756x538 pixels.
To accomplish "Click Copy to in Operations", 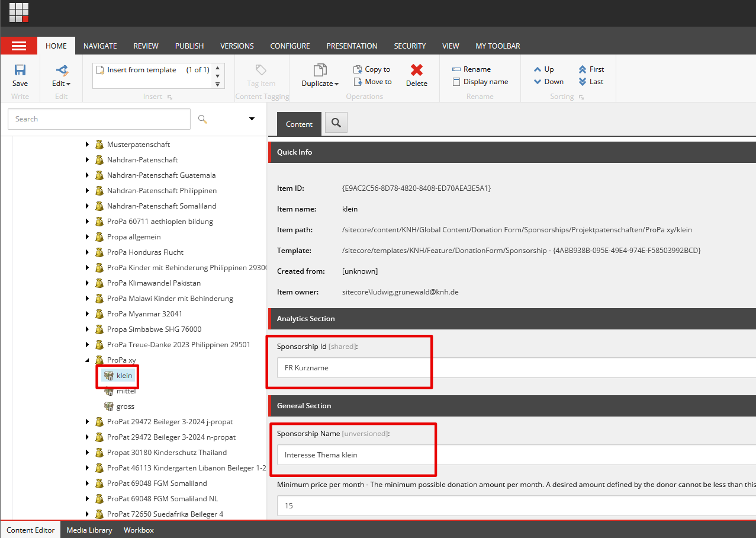I will 372,69.
